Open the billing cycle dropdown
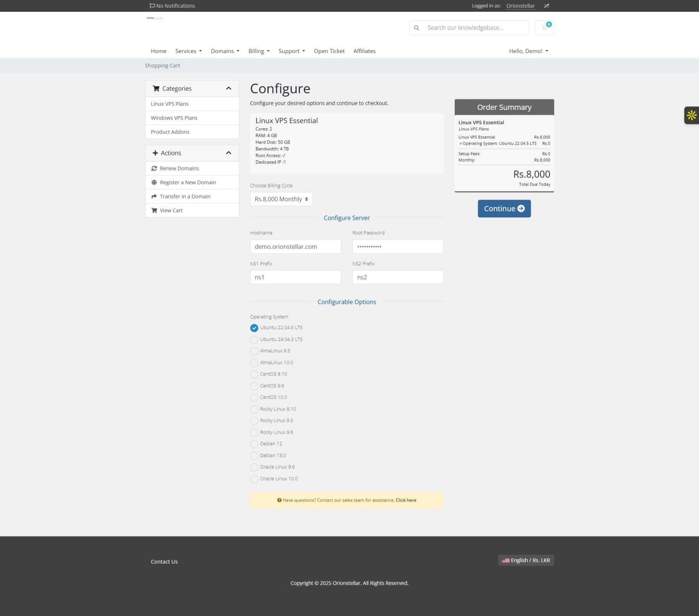This screenshot has width=699, height=616. [281, 199]
